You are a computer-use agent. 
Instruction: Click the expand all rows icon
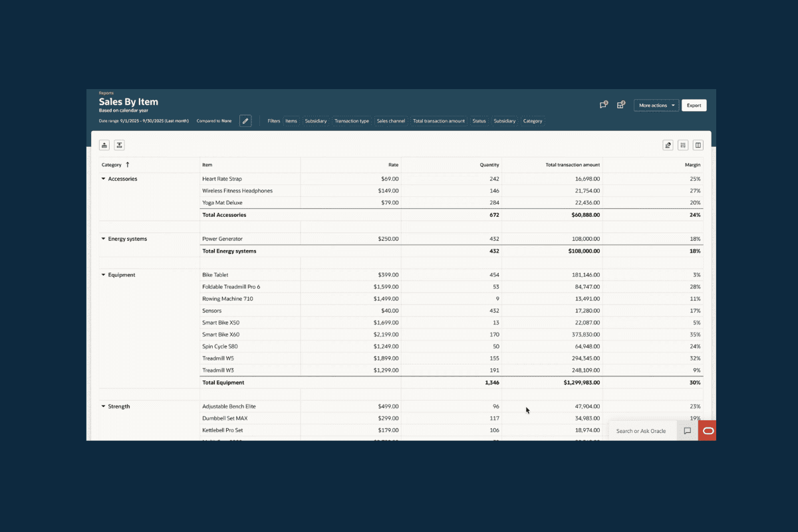tap(104, 145)
